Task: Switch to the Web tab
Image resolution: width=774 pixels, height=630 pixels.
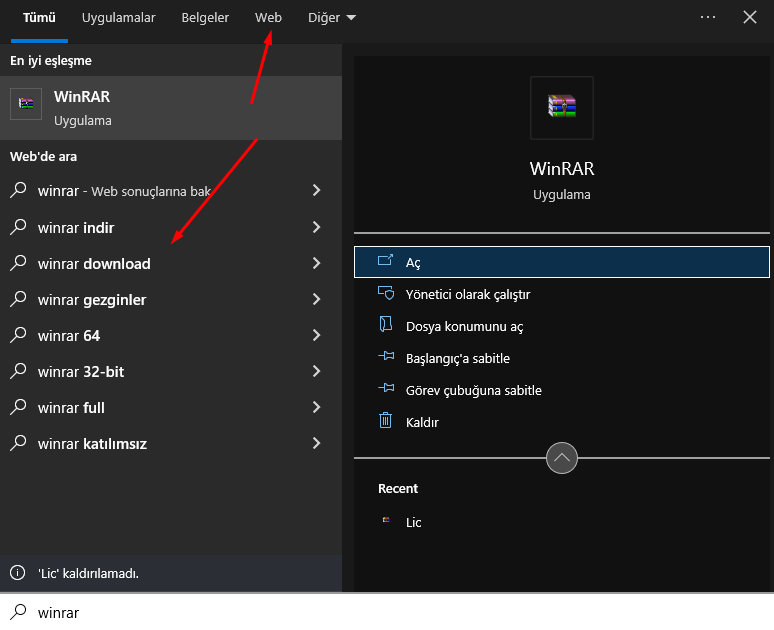Action: coord(268,18)
